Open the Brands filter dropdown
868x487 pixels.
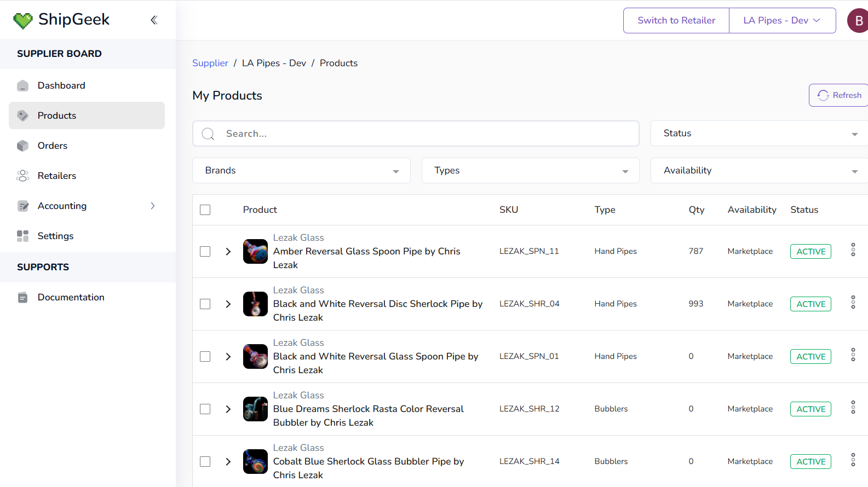pyautogui.click(x=301, y=171)
